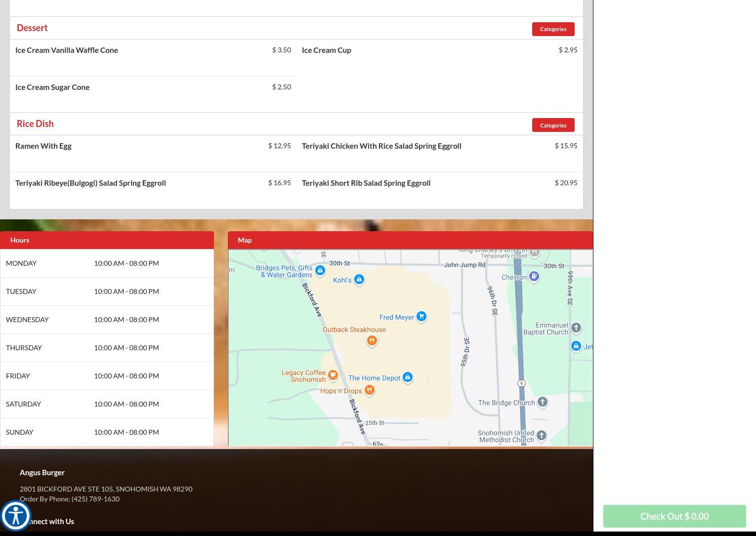Open Categories from the Rice Dish section
The image size is (756, 536).
pyautogui.click(x=553, y=125)
